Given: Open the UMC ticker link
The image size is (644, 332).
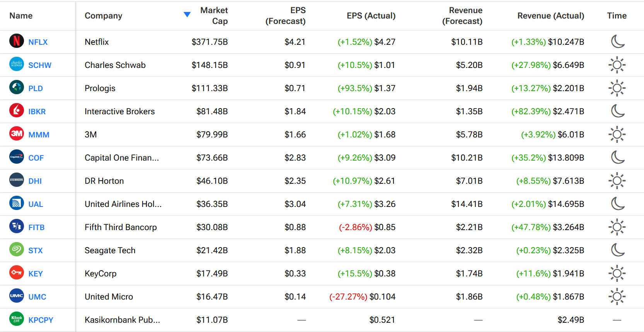Looking at the screenshot, I should pyautogui.click(x=37, y=297).
